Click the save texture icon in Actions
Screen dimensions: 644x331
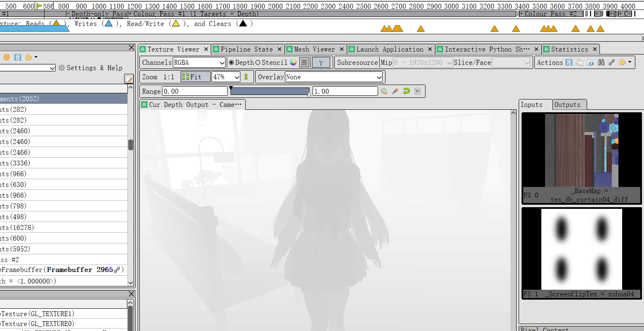[569, 62]
